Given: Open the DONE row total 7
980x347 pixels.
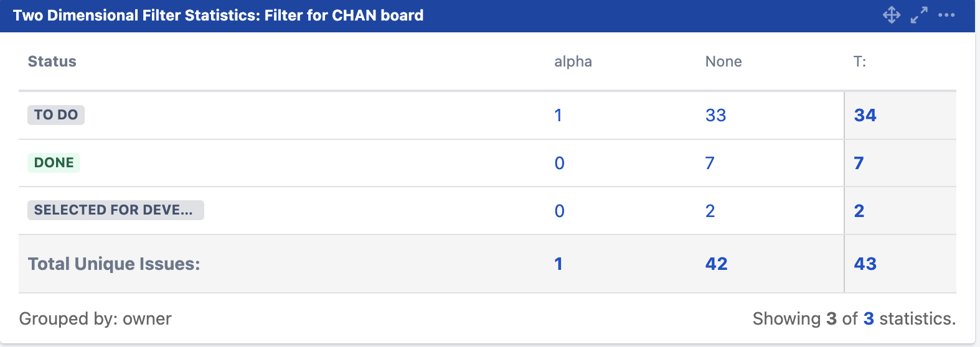Looking at the screenshot, I should pyautogui.click(x=859, y=164).
